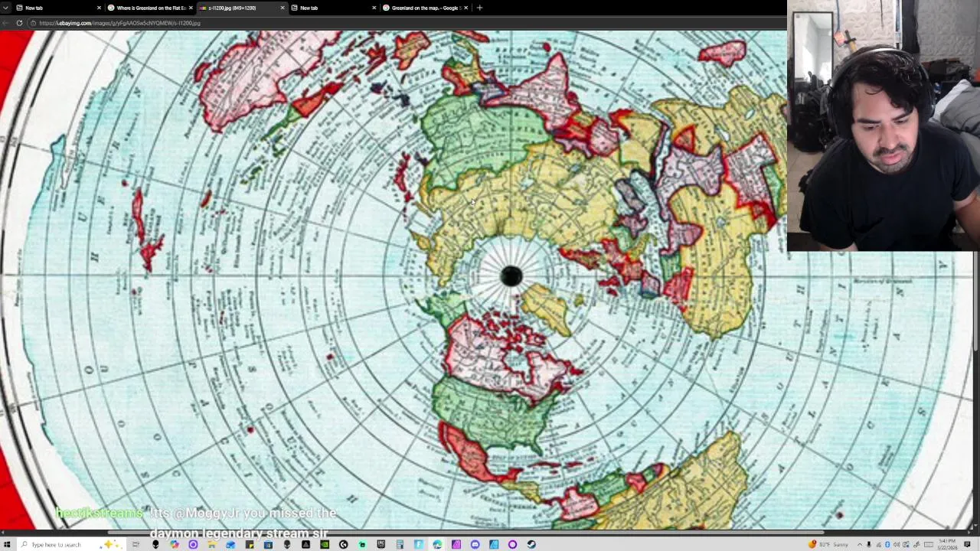Open Sticky Notes icon in taskbar
The height and width of the screenshot is (551, 980).
(x=250, y=544)
